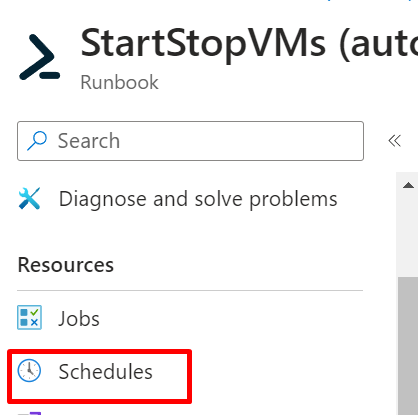Click the scrollbar track above the thumb
The image size is (418, 415).
point(408,235)
